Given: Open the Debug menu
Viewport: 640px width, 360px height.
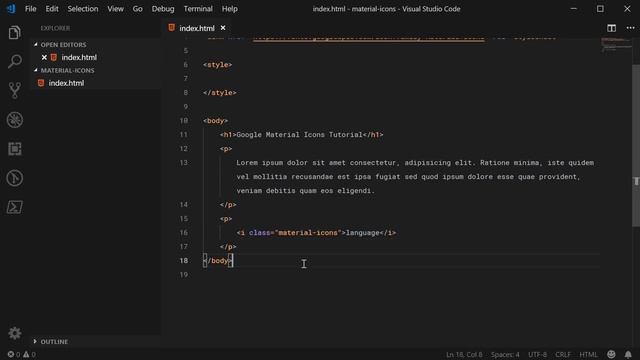Looking at the screenshot, I should click(163, 9).
